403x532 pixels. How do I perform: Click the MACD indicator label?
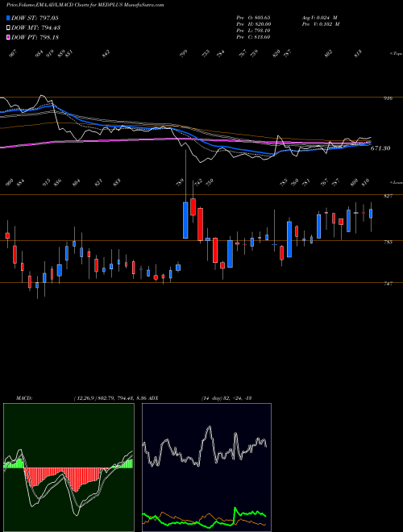pyautogui.click(x=24, y=398)
